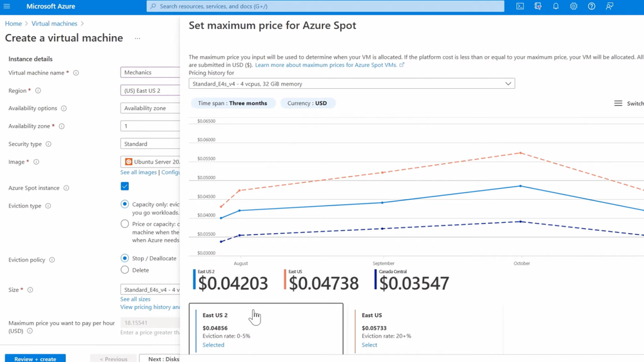Screen dimensions: 644x362
Task: Show info tooltip for Virtual machine name
Action: (x=76, y=73)
